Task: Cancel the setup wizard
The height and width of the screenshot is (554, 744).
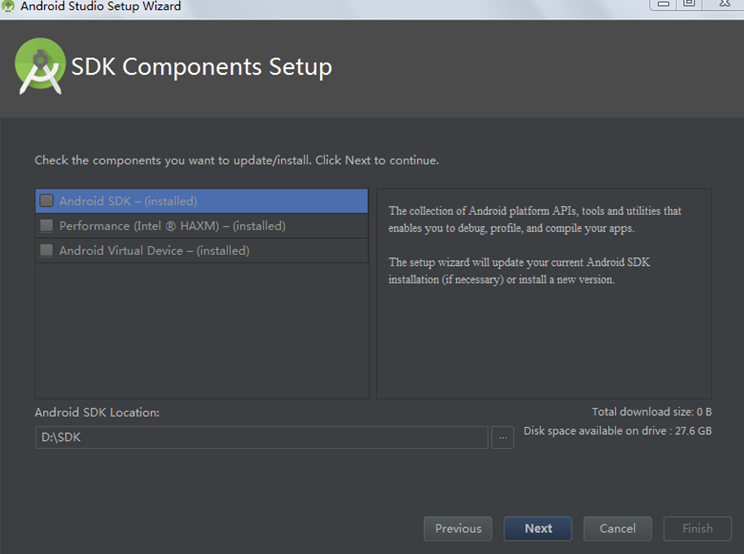Action: point(617,529)
